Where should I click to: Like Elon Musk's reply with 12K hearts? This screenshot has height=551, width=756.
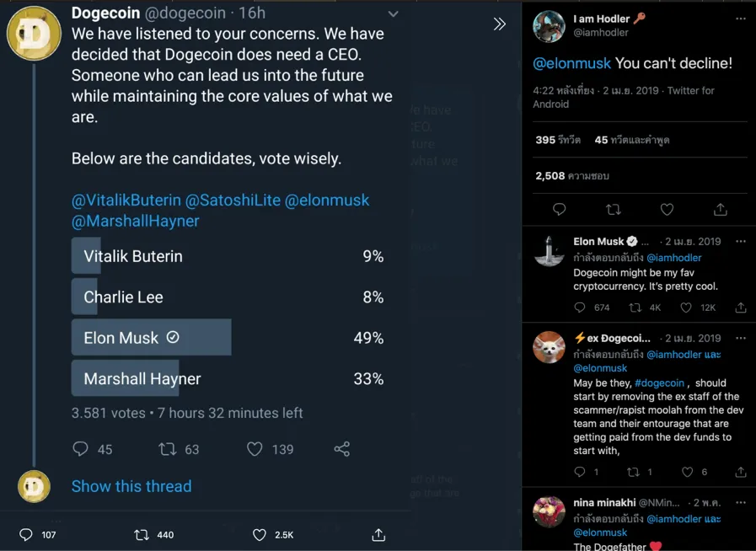(685, 308)
